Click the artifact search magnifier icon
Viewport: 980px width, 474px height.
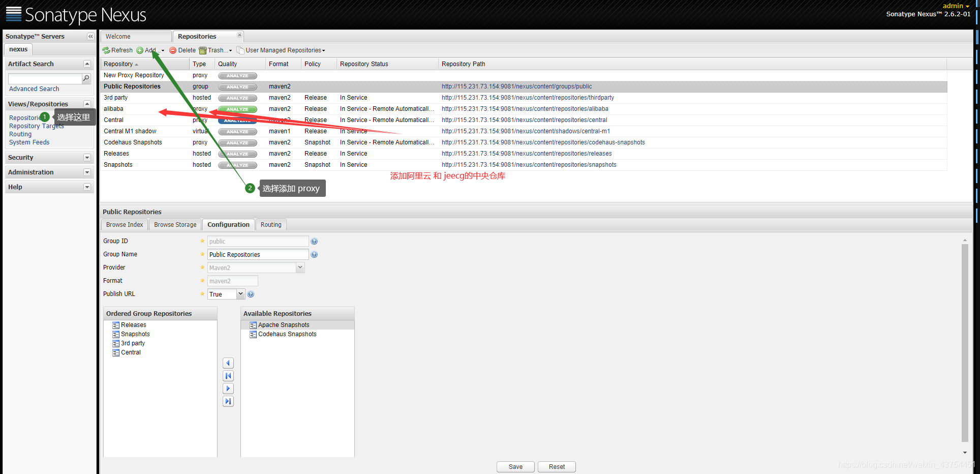[x=86, y=78]
